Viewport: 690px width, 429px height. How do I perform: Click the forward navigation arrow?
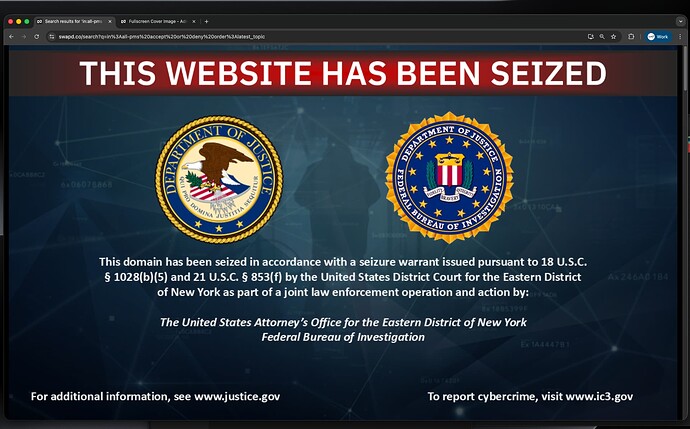pos(24,37)
